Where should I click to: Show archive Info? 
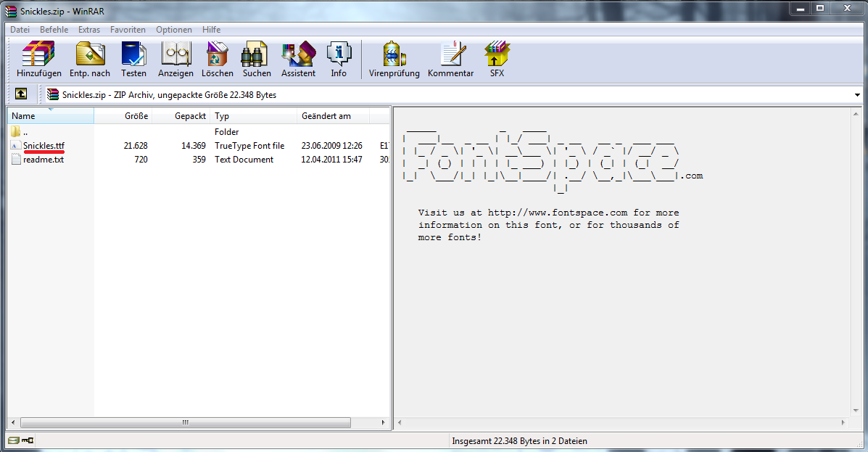pyautogui.click(x=339, y=59)
